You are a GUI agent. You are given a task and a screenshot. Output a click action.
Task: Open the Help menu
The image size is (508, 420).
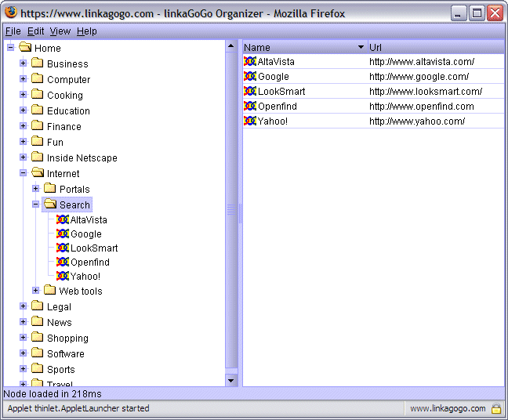click(87, 31)
